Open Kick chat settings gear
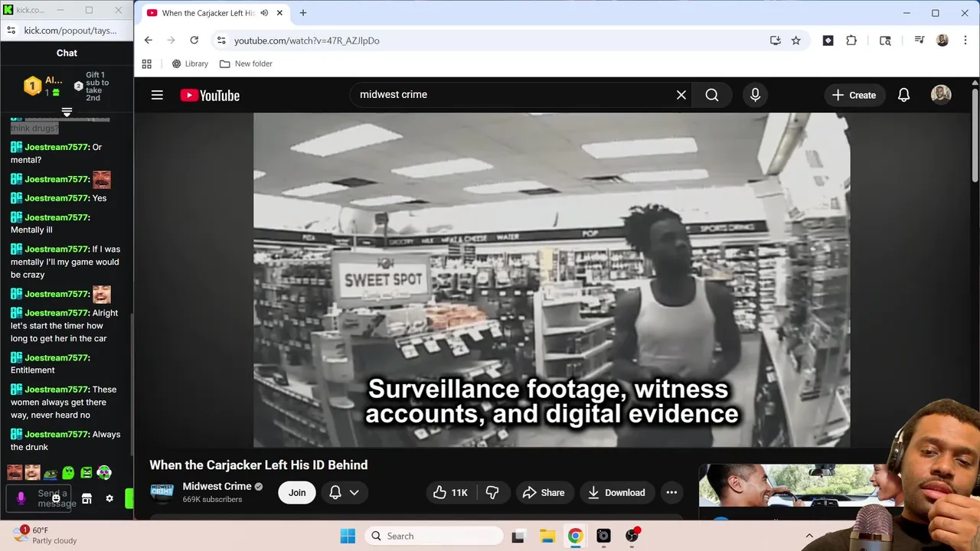 [x=109, y=498]
